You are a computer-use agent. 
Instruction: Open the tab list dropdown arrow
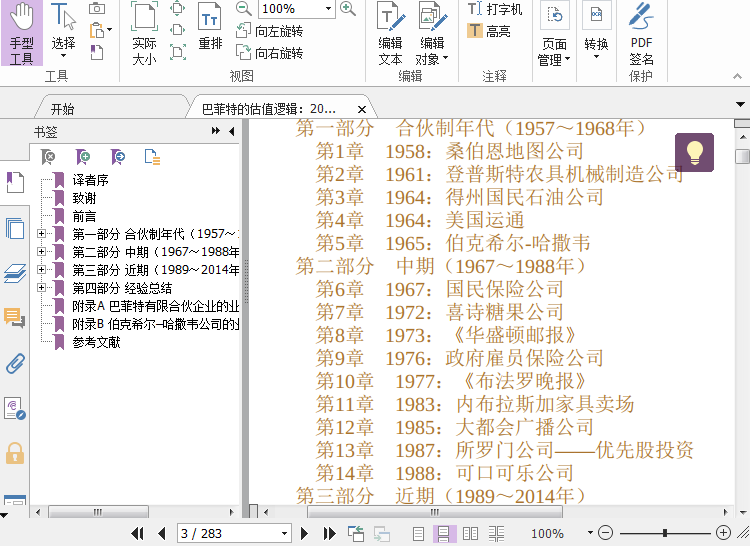(x=740, y=104)
